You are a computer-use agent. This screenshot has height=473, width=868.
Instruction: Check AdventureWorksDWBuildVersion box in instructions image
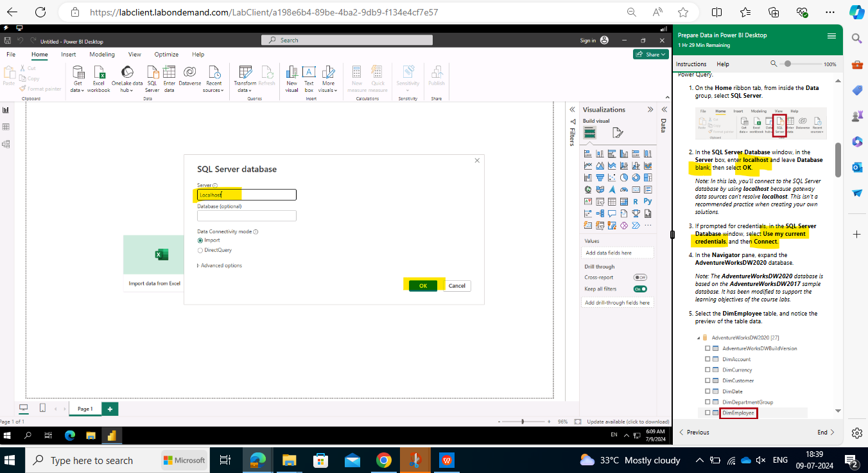pos(707,348)
